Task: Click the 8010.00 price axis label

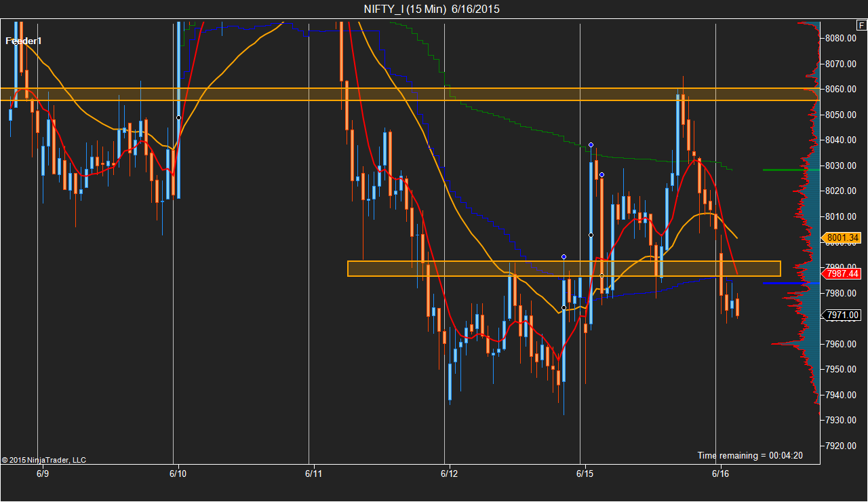Action: (841, 216)
